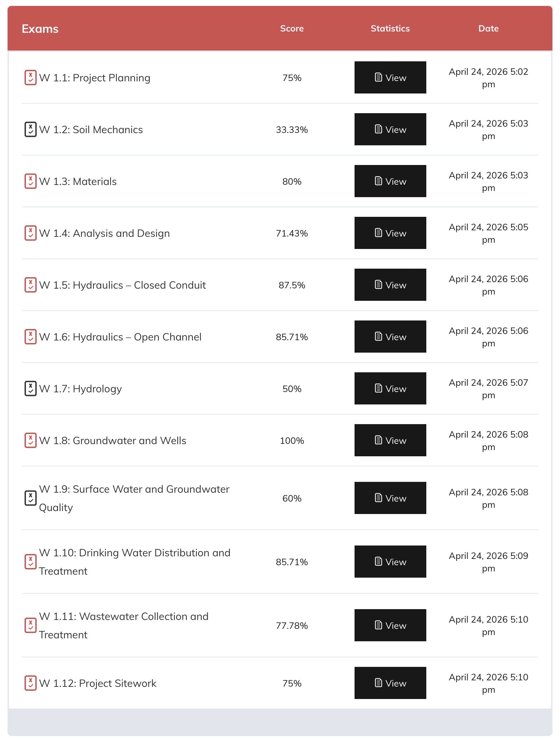The height and width of the screenshot is (741, 560).
Task: Click the icon beside Groundwater and Wells
Action: (x=30, y=441)
